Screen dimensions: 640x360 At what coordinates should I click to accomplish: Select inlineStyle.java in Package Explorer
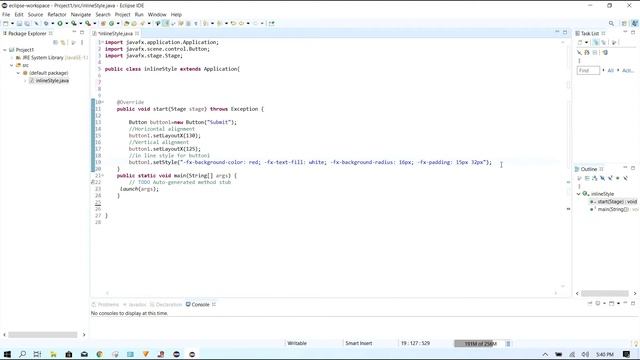click(x=52, y=81)
